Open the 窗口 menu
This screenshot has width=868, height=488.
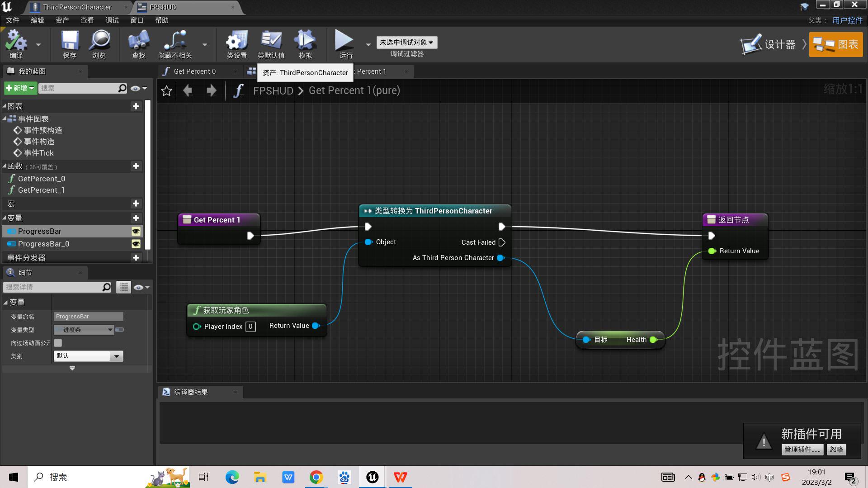(x=136, y=20)
